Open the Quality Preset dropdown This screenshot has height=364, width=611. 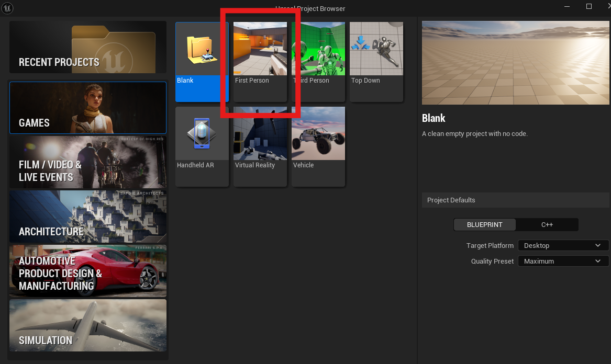point(563,261)
